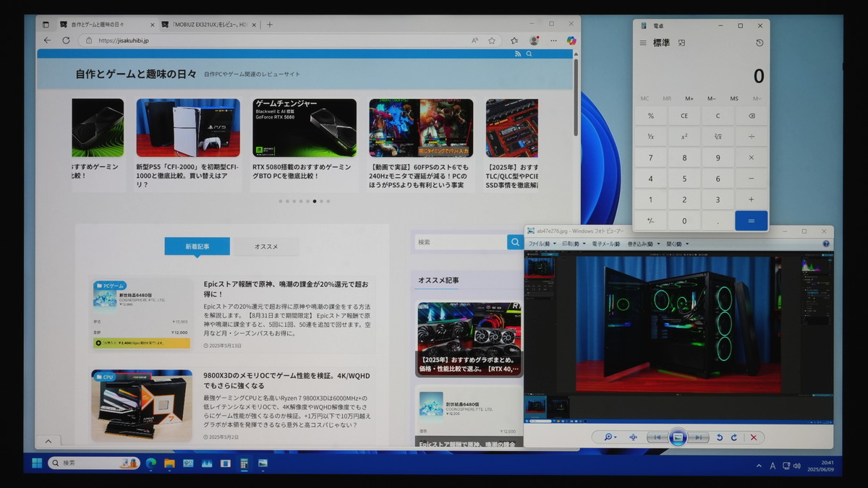Rotate image clockwise in Photo Viewer
The height and width of the screenshot is (488, 868).
click(734, 437)
